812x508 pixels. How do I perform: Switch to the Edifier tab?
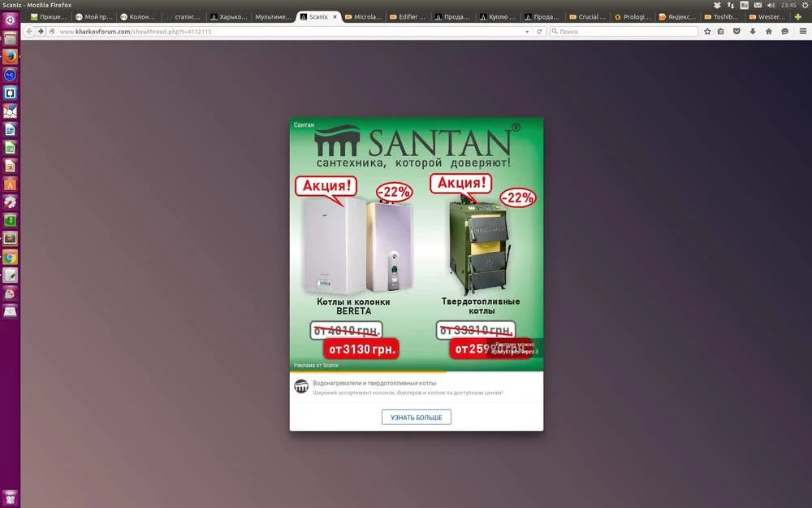pos(408,17)
